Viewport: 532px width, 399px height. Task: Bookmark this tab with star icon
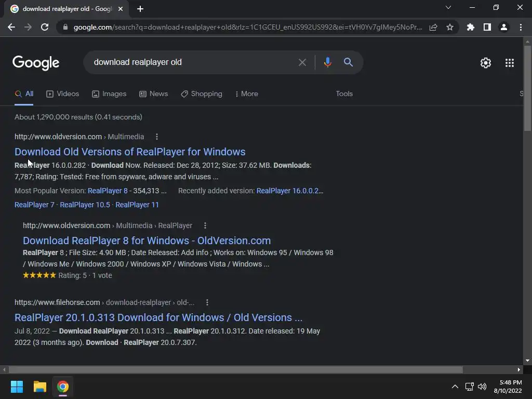tap(450, 27)
